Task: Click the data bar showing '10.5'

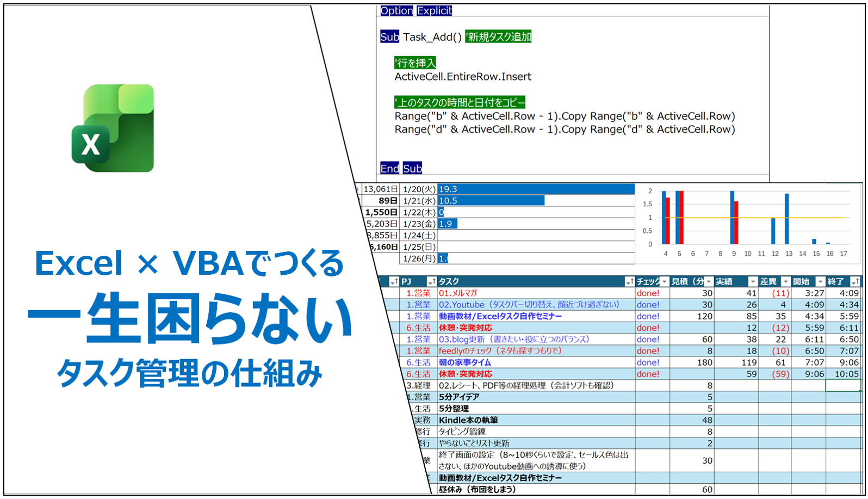Action: [x=491, y=201]
